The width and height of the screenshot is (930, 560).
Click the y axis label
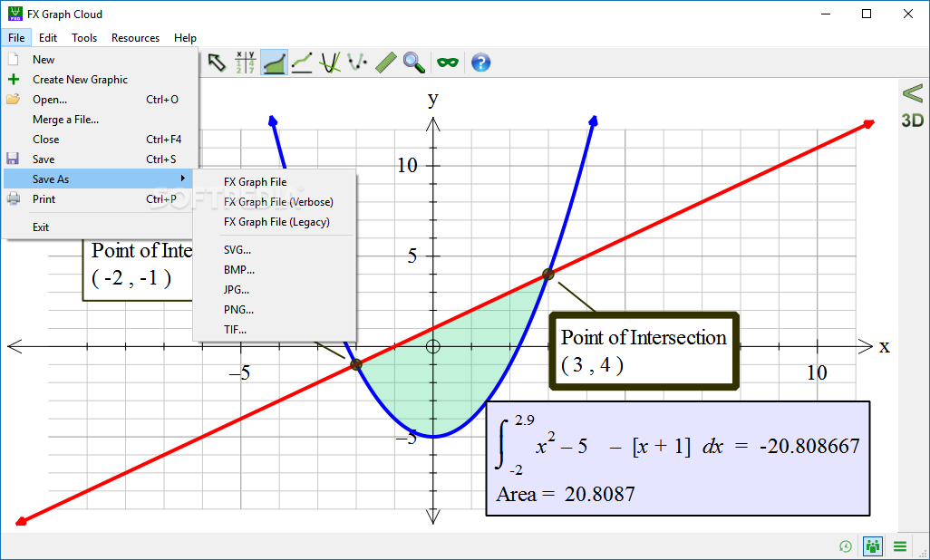tap(433, 99)
